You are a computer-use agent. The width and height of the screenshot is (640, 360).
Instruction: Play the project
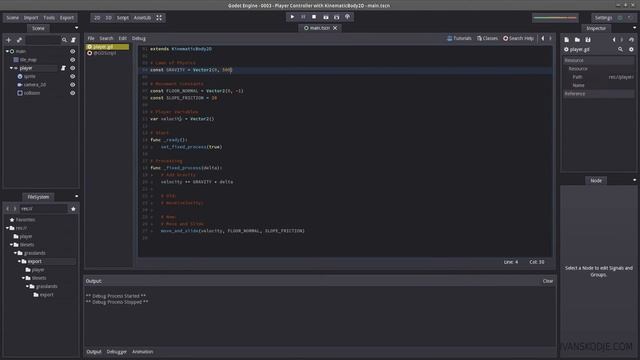pyautogui.click(x=292, y=17)
